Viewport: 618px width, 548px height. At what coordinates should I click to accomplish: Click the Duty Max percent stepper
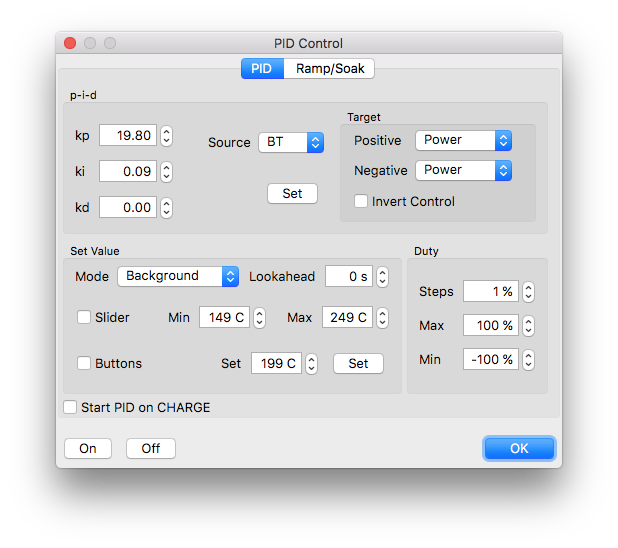coord(528,326)
